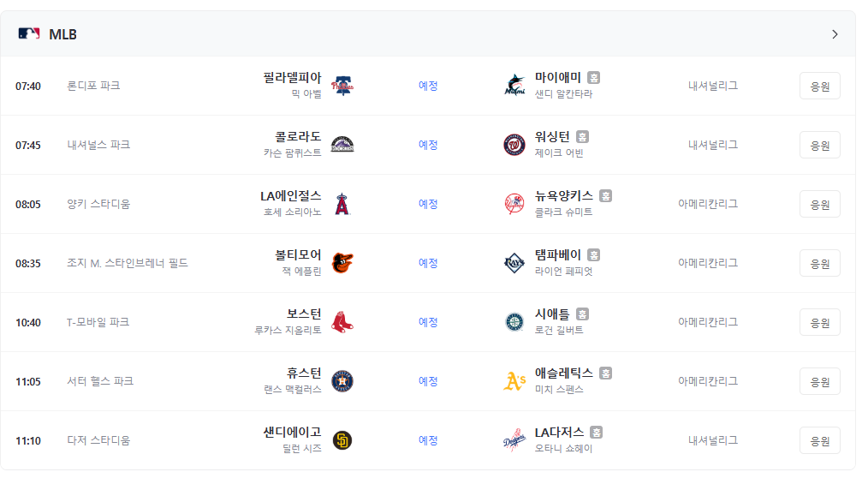Click the New York Yankees logo

coord(514,204)
